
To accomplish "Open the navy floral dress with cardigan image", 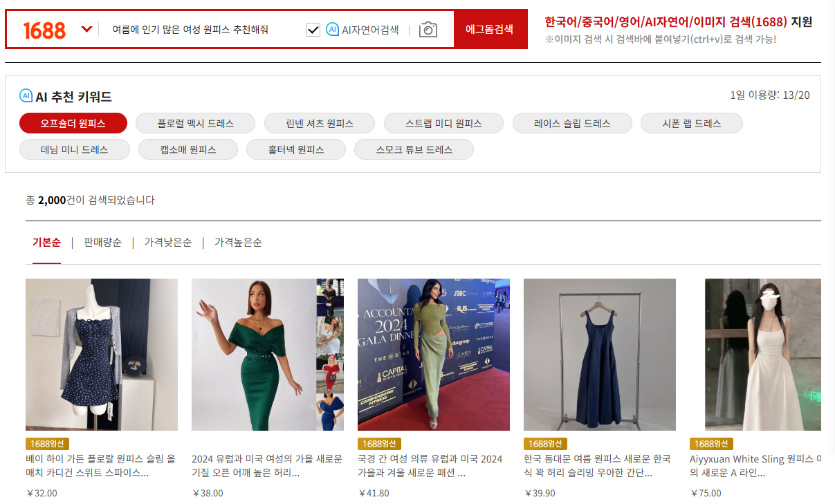I will 102,355.
